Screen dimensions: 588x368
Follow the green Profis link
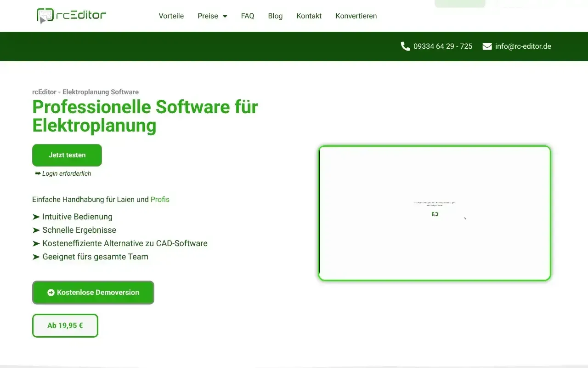(x=160, y=200)
